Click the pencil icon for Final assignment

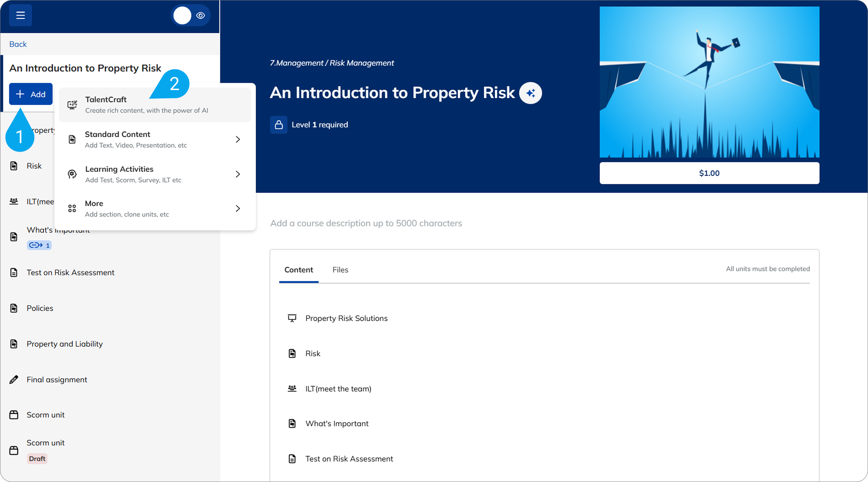pyautogui.click(x=14, y=379)
